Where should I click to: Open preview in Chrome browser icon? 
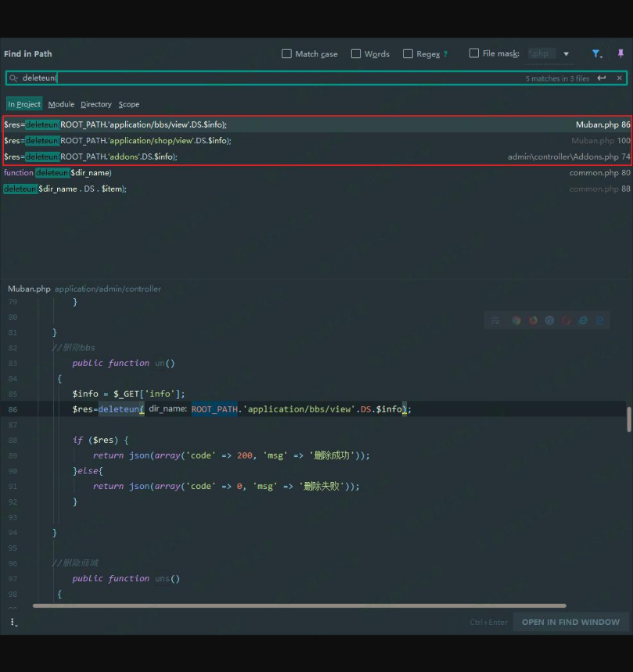pos(516,320)
